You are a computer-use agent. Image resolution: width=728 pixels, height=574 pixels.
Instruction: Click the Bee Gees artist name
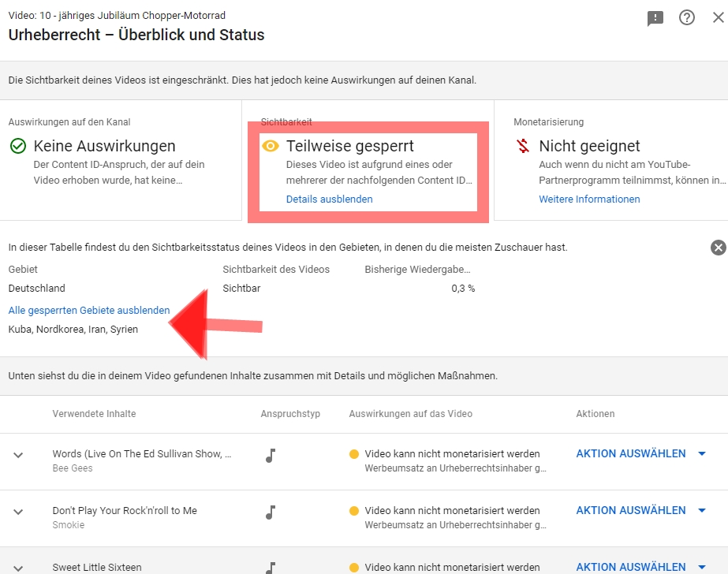pyautogui.click(x=73, y=468)
